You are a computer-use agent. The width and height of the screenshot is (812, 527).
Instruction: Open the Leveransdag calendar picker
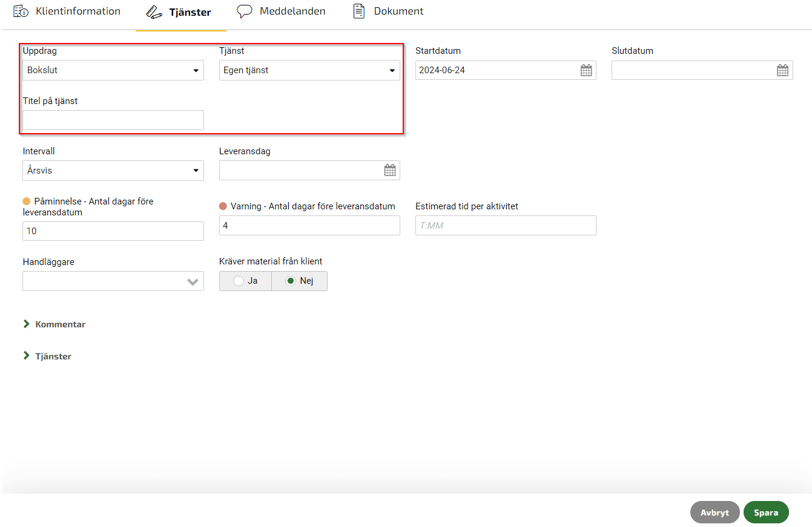pyautogui.click(x=390, y=171)
